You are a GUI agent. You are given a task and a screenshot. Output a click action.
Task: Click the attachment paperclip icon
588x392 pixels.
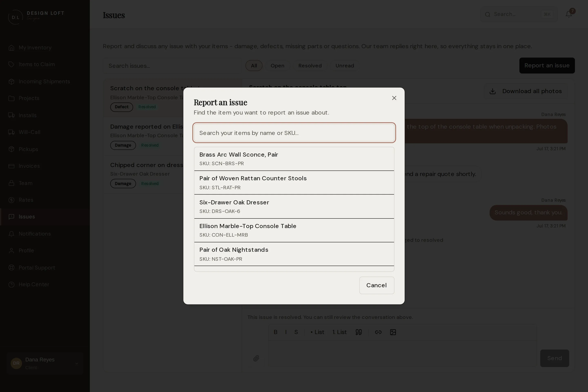click(x=256, y=358)
